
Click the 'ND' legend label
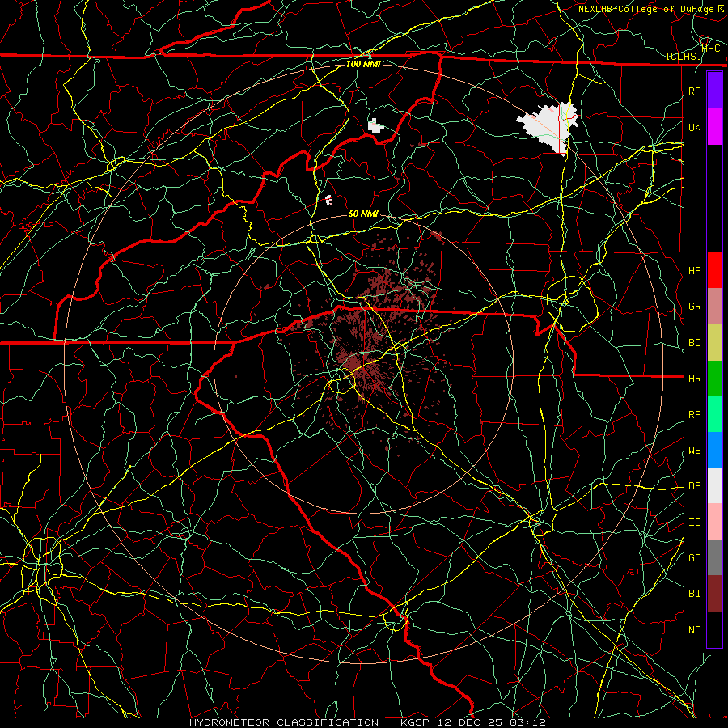[694, 630]
